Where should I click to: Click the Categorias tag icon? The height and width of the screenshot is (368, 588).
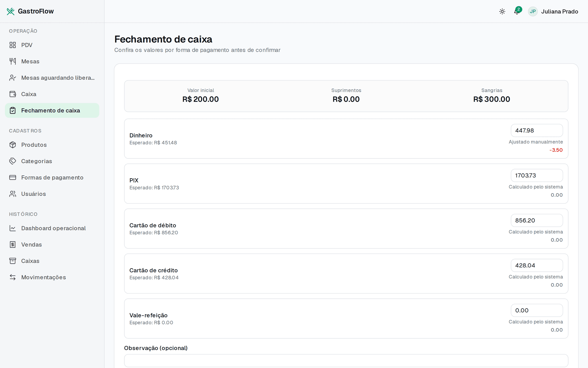(13, 161)
